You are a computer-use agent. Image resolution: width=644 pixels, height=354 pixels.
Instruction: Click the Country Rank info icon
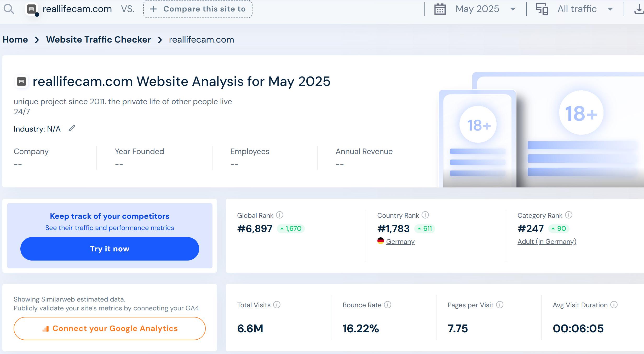tap(425, 215)
